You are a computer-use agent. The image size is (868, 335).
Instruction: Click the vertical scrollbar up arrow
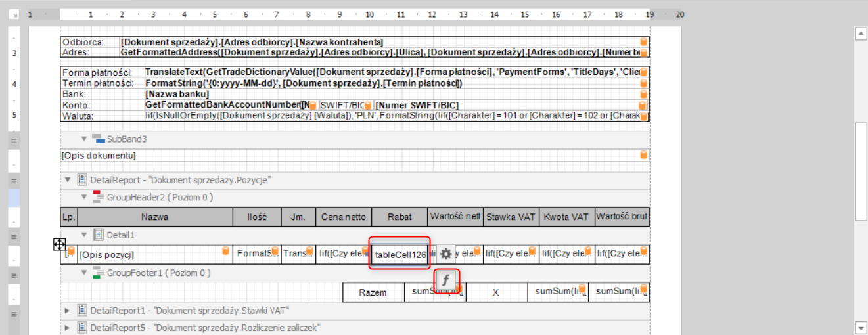[x=859, y=33]
